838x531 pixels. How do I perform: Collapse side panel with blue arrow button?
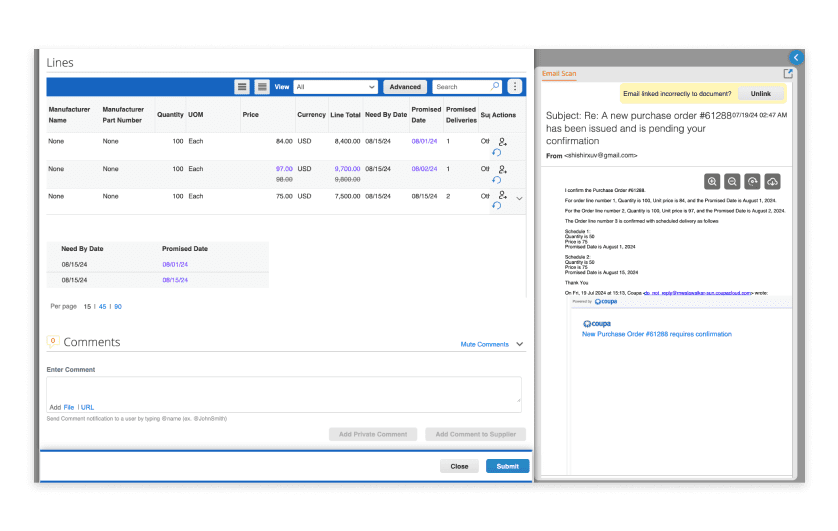tap(796, 57)
